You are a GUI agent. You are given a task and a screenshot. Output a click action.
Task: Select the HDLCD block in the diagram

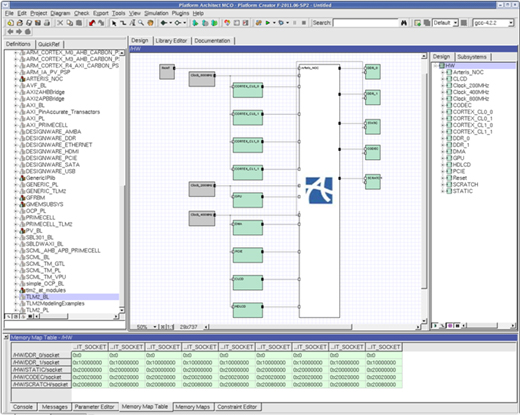coord(248,310)
